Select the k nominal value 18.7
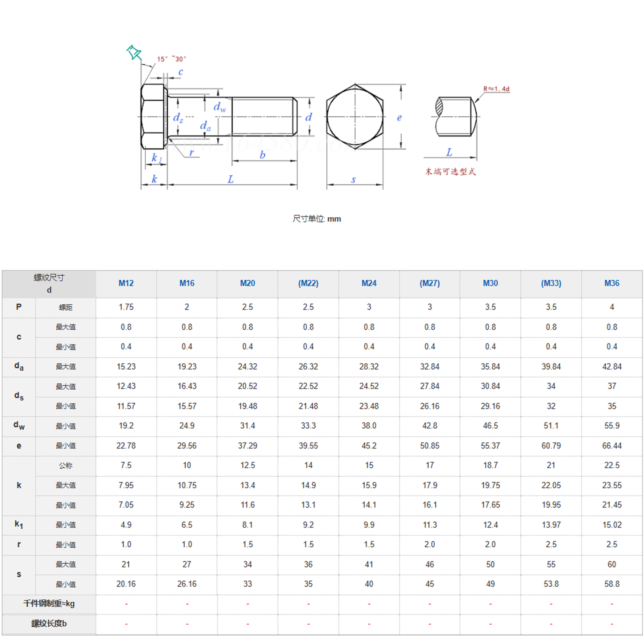The image size is (644, 644). point(490,465)
